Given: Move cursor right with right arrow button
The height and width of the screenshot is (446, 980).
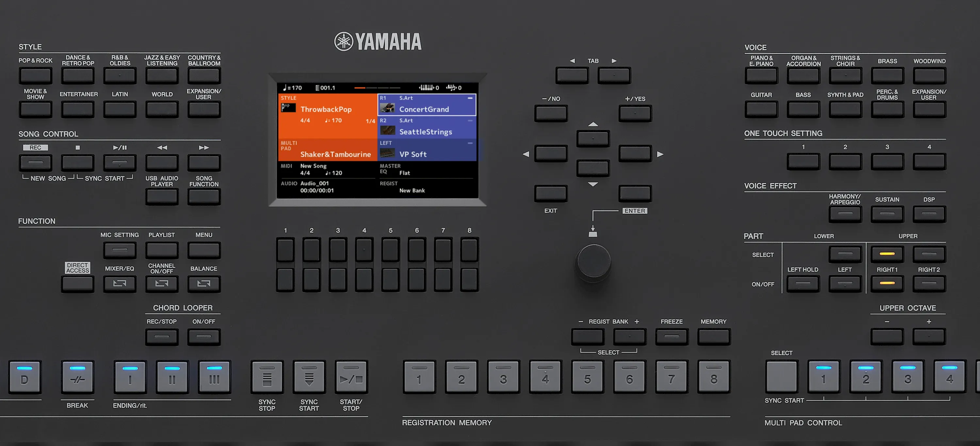Looking at the screenshot, I should (x=635, y=153).
